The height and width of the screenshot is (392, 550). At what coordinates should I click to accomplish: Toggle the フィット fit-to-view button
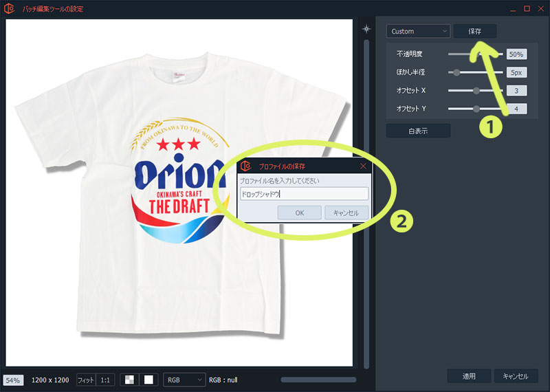coord(86,380)
